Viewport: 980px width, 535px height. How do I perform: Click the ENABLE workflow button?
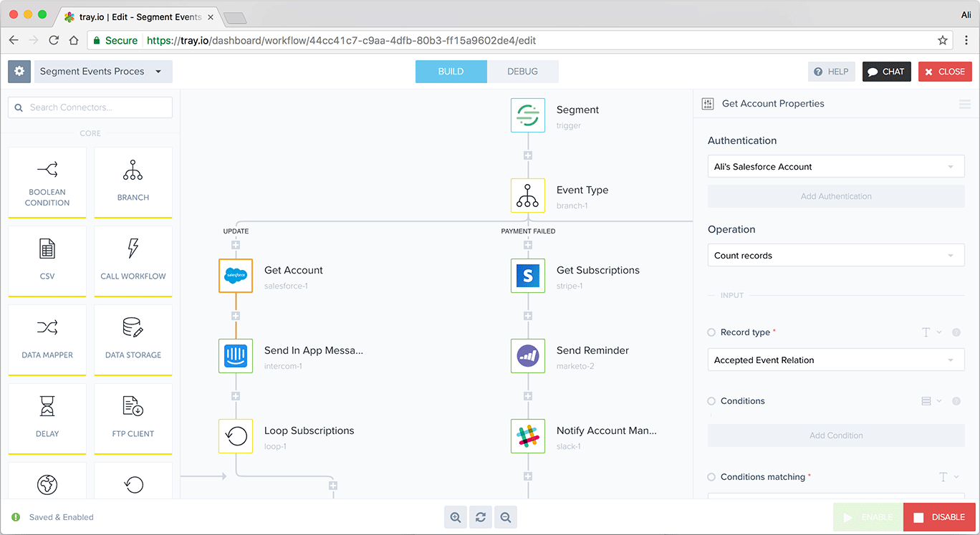pos(868,517)
